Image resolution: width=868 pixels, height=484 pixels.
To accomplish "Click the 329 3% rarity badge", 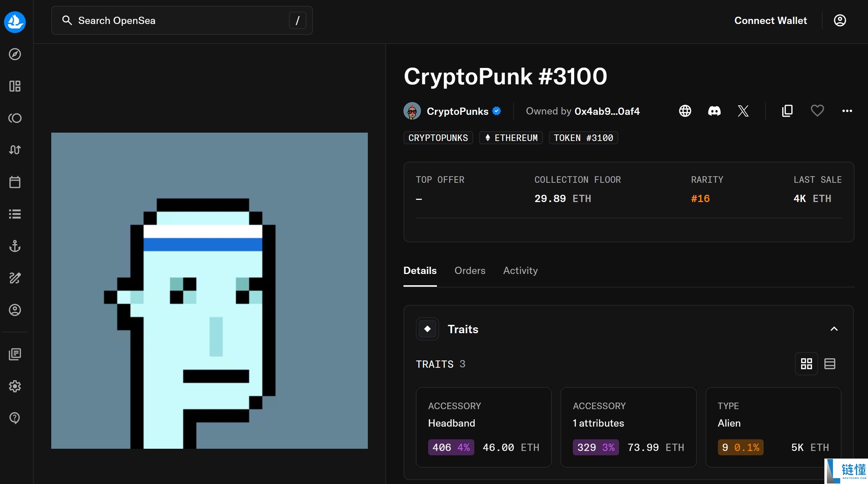I will (x=596, y=447).
